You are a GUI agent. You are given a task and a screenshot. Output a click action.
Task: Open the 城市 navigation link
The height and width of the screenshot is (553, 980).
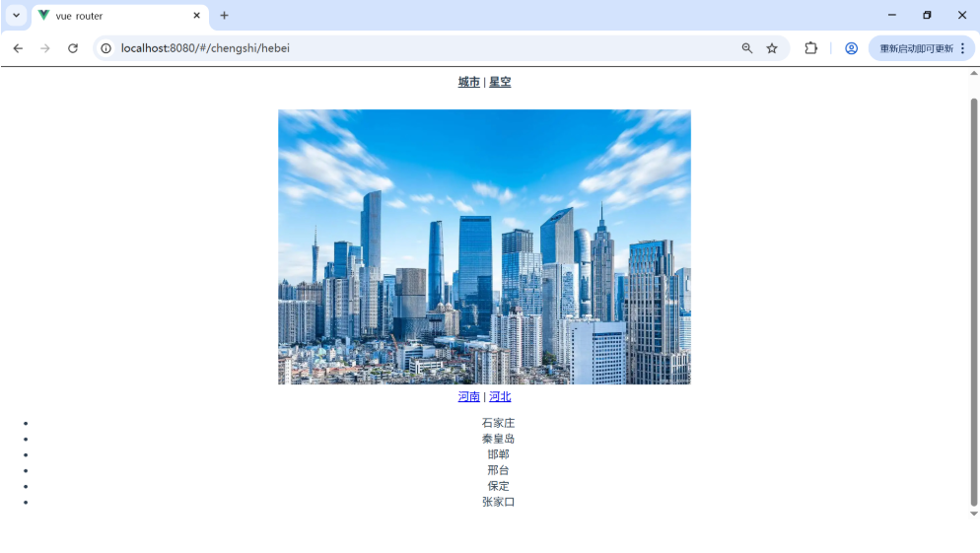click(x=468, y=82)
